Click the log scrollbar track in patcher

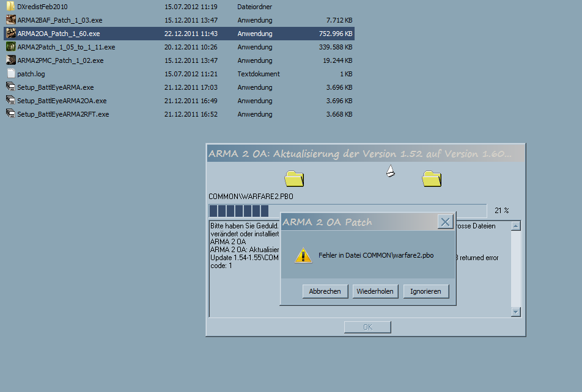[515, 269]
